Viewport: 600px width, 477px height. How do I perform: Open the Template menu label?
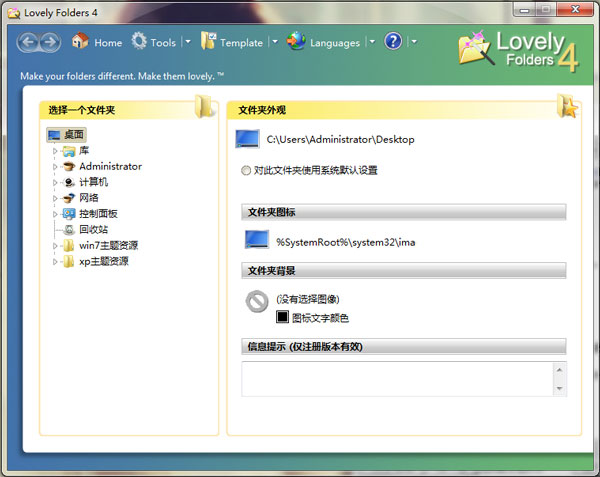pyautogui.click(x=241, y=43)
